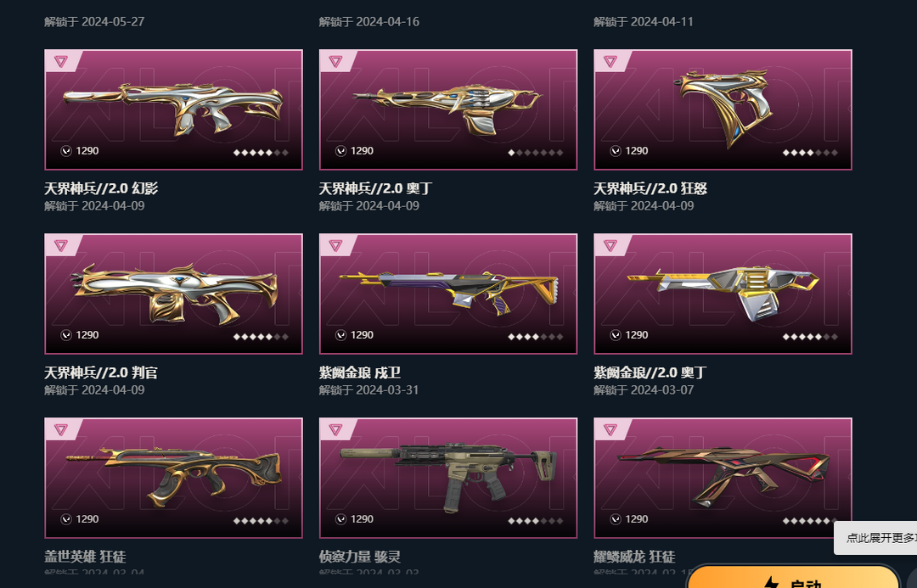Click the 侦察力量 骇灵 skin name
The width and height of the screenshot is (917, 588).
pos(360,557)
